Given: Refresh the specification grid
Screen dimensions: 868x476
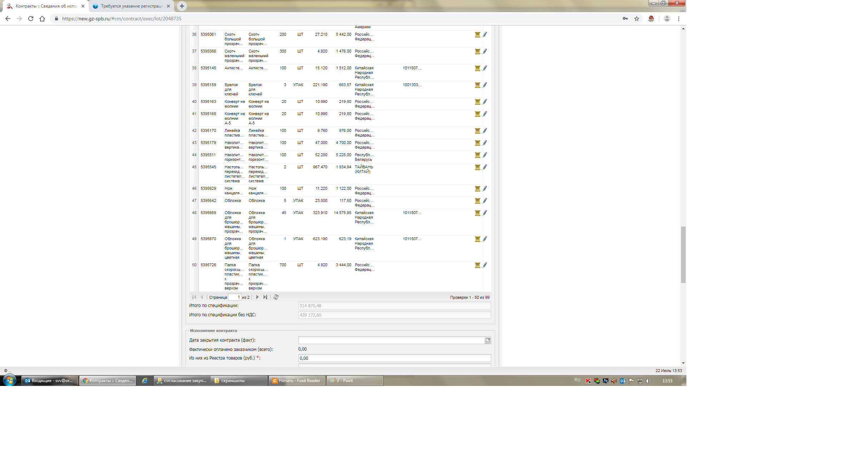Looking at the screenshot, I should click(x=276, y=297).
